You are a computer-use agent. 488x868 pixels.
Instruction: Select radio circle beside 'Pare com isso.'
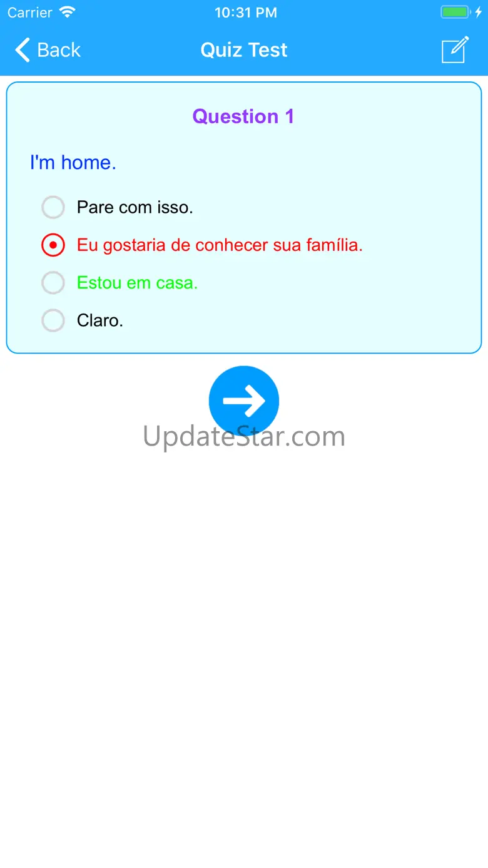coord(53,207)
